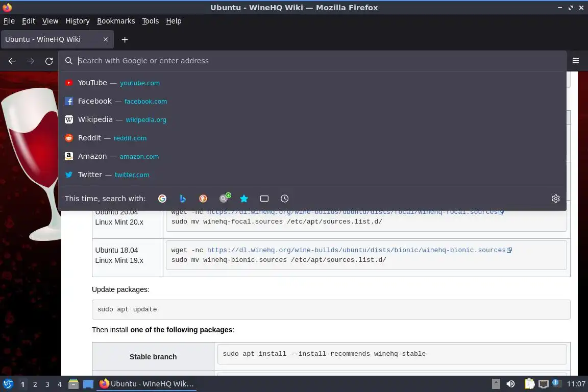Open the Bookmarks menu
588x392 pixels.
click(x=116, y=21)
